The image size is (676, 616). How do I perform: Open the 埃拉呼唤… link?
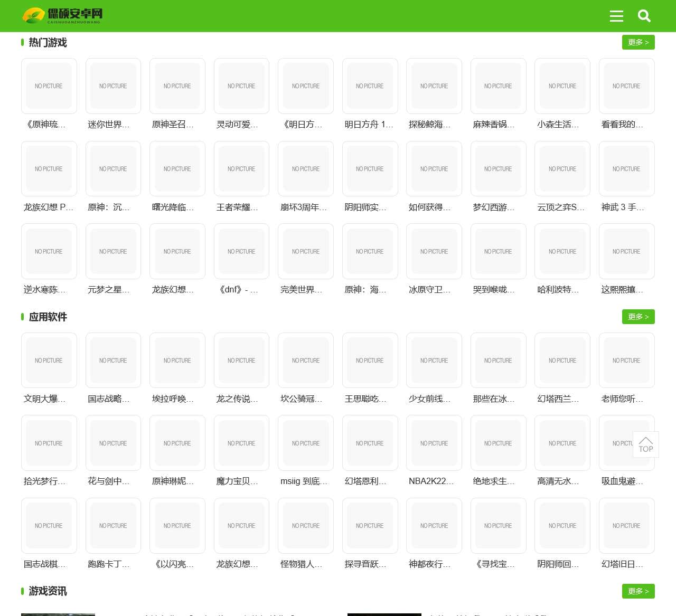173,399
